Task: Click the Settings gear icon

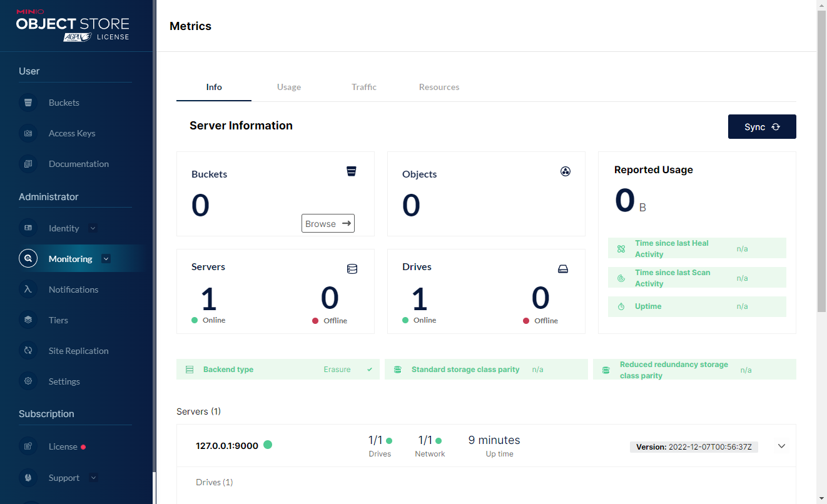Action: 28,381
